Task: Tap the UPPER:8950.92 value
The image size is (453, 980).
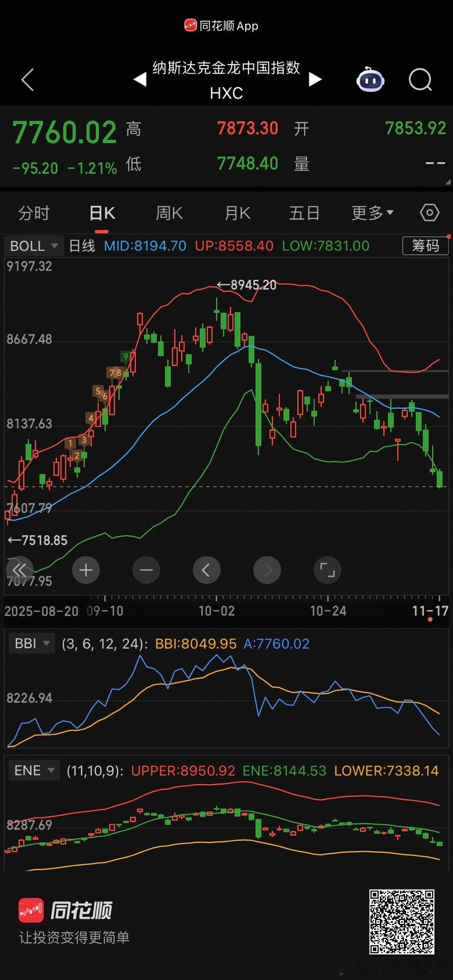Action: (183, 770)
